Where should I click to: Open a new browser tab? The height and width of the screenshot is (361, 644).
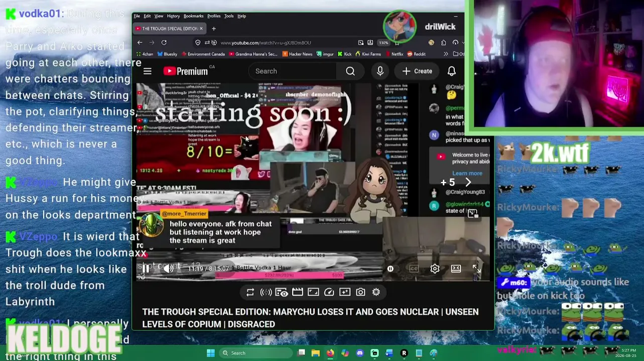click(213, 29)
